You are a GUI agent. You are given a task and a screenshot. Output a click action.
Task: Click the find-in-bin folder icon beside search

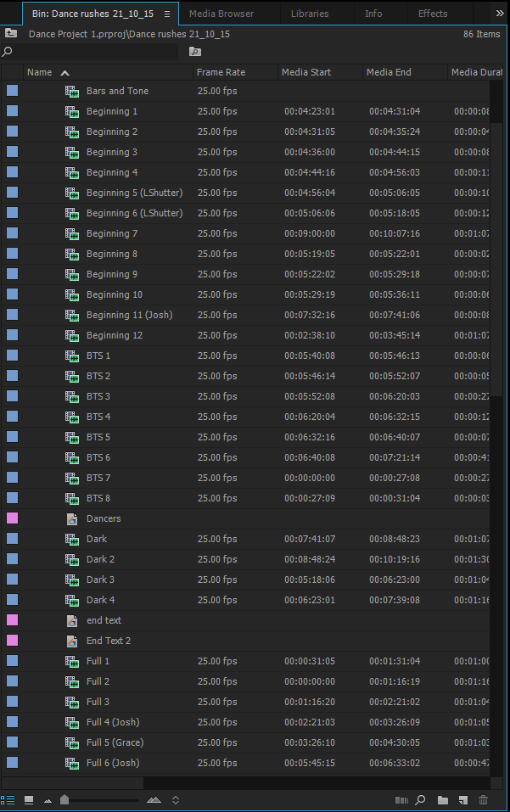[x=195, y=51]
